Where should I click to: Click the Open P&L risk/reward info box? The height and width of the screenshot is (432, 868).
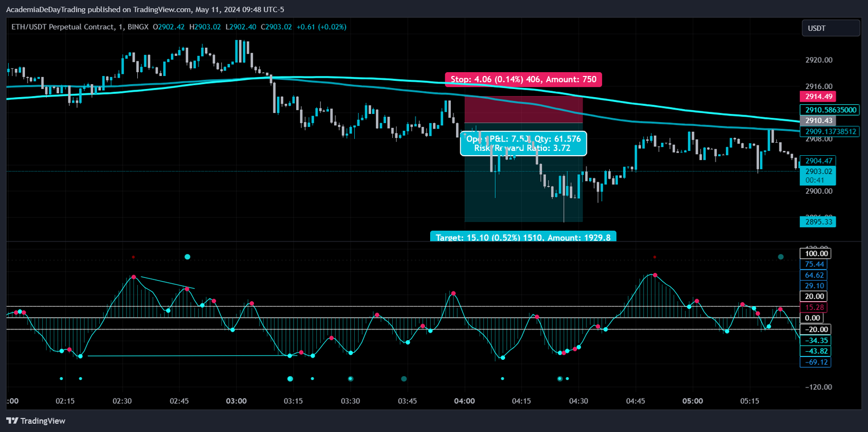pyautogui.click(x=523, y=143)
